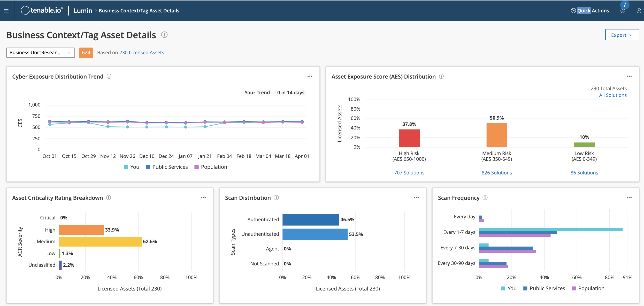Click info icon for Scan Distribution
Screen dimensions: 644x306
tap(276, 197)
